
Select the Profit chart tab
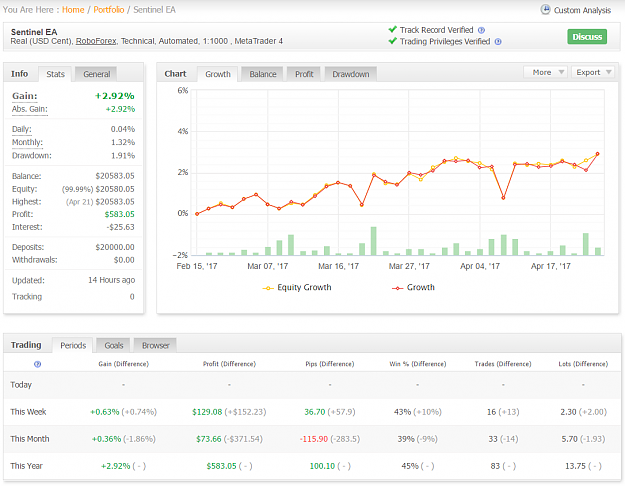pos(304,74)
